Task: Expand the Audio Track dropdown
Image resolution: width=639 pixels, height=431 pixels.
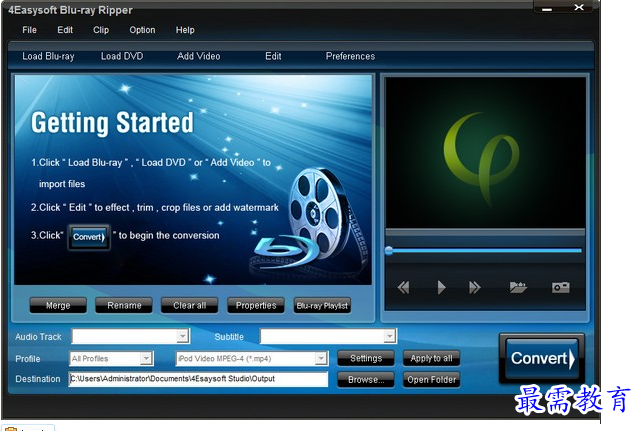Action: [183, 336]
